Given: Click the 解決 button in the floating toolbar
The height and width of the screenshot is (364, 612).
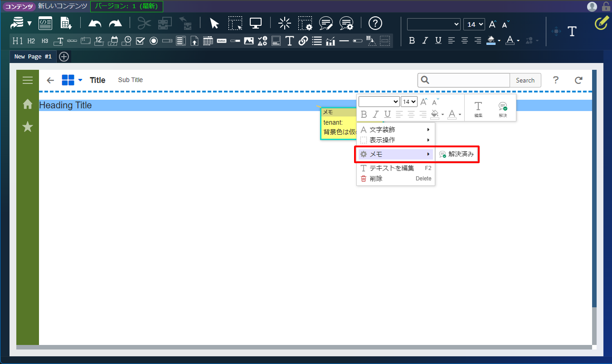Looking at the screenshot, I should coord(503,109).
